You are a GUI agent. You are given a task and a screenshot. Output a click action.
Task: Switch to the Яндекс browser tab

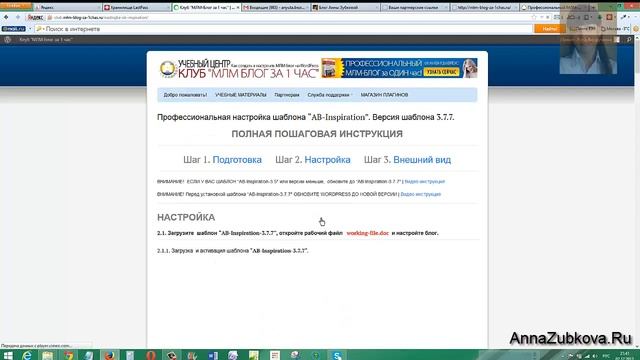[x=67, y=7]
